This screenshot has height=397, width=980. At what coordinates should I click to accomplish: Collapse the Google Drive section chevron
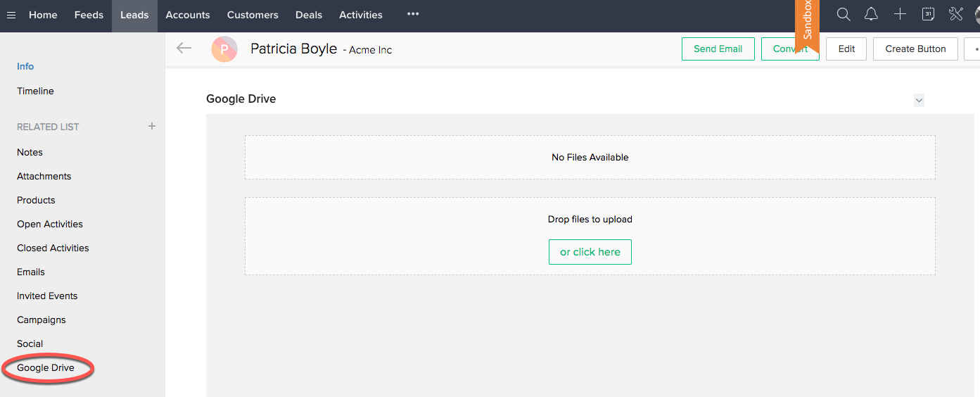[919, 101]
